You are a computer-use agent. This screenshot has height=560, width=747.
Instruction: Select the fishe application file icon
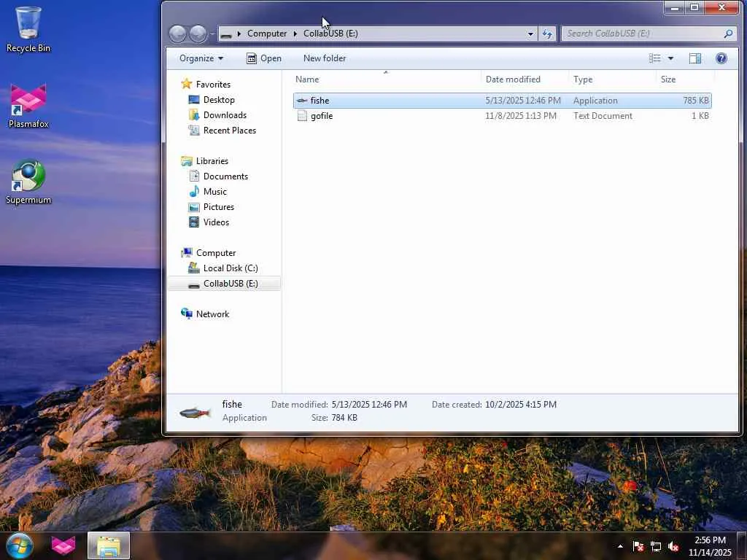[302, 101]
